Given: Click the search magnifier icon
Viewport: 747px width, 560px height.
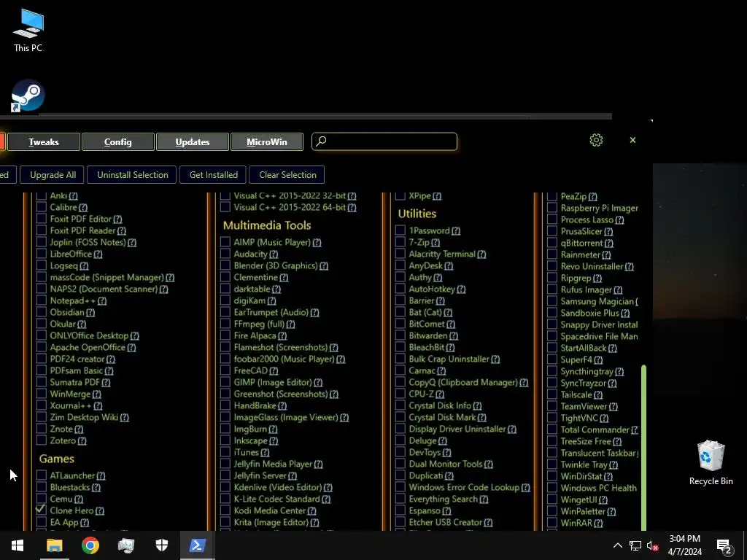Looking at the screenshot, I should pyautogui.click(x=322, y=141).
